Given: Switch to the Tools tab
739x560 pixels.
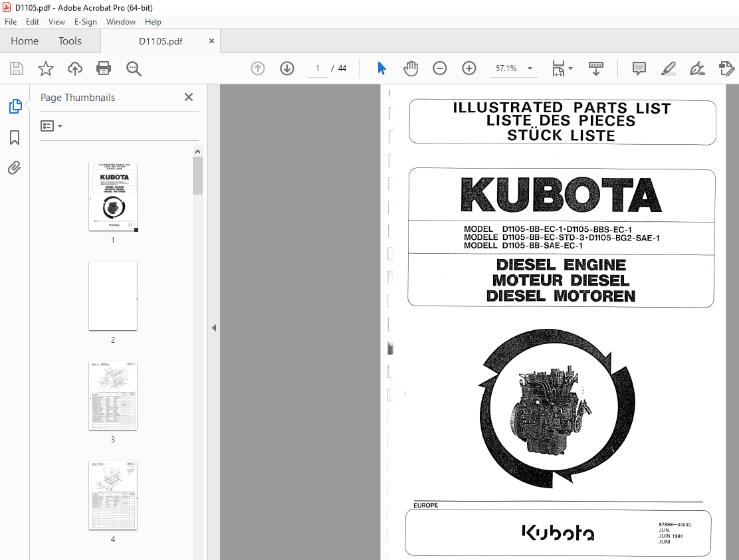Looking at the screenshot, I should [70, 41].
